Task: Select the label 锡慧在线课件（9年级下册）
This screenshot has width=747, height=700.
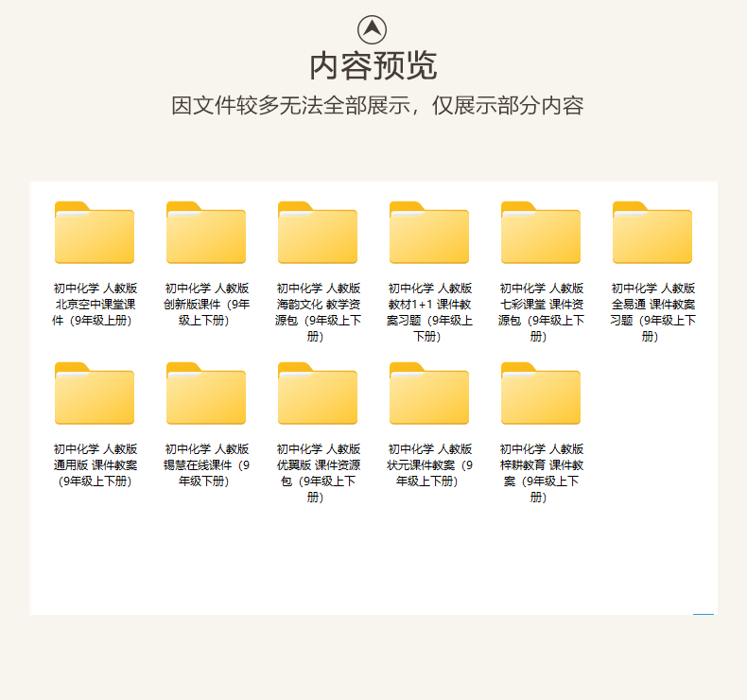Action: click(x=206, y=465)
